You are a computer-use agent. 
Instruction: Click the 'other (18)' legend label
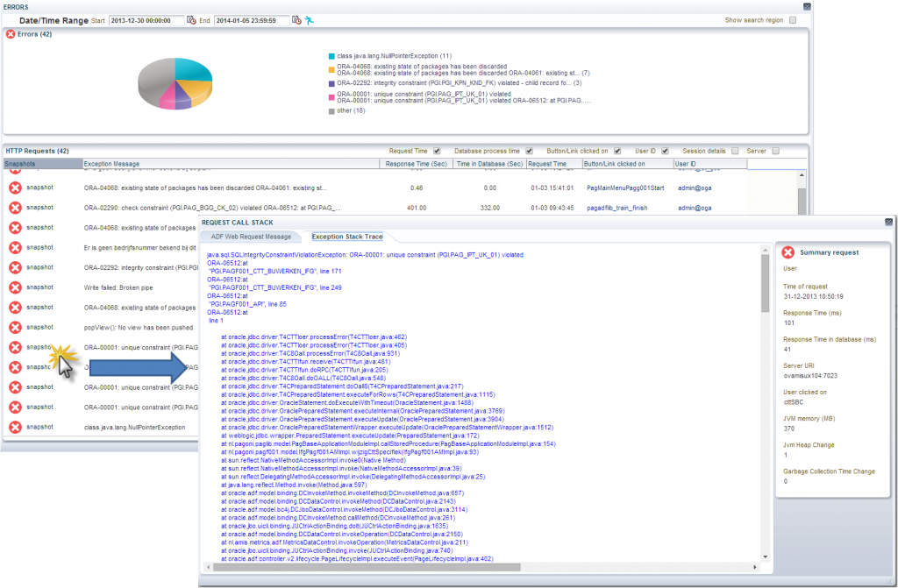[x=351, y=111]
